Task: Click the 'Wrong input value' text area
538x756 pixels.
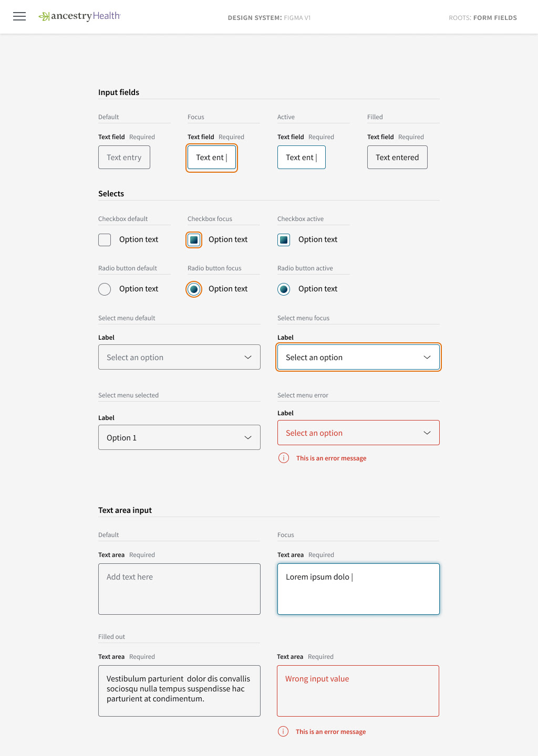Action: (358, 691)
